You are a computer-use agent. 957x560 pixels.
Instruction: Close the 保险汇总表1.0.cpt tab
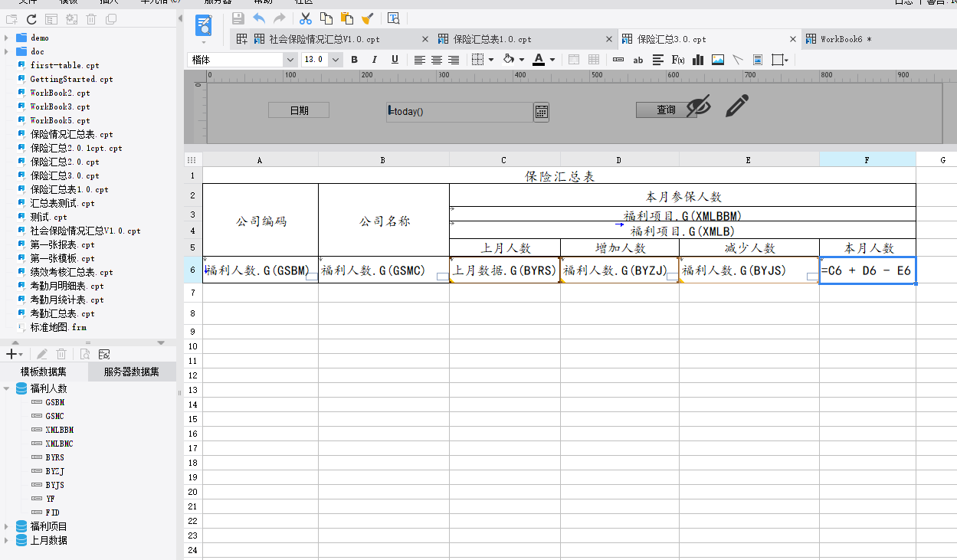click(x=609, y=39)
